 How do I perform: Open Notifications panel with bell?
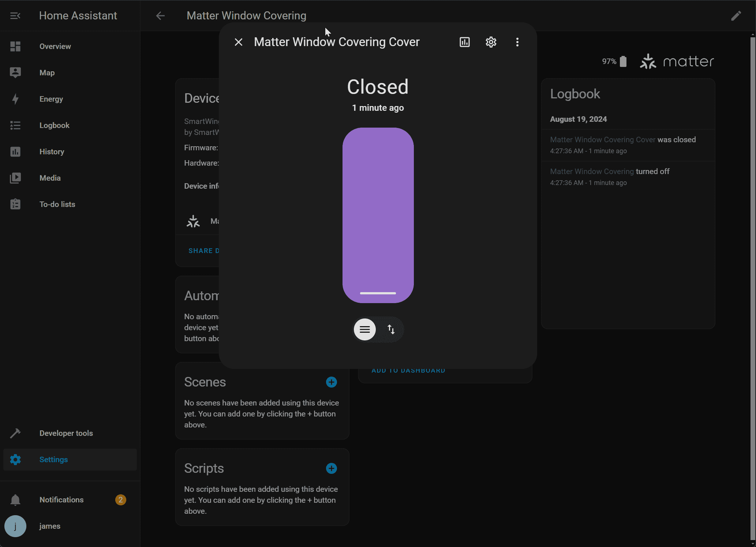coord(61,500)
